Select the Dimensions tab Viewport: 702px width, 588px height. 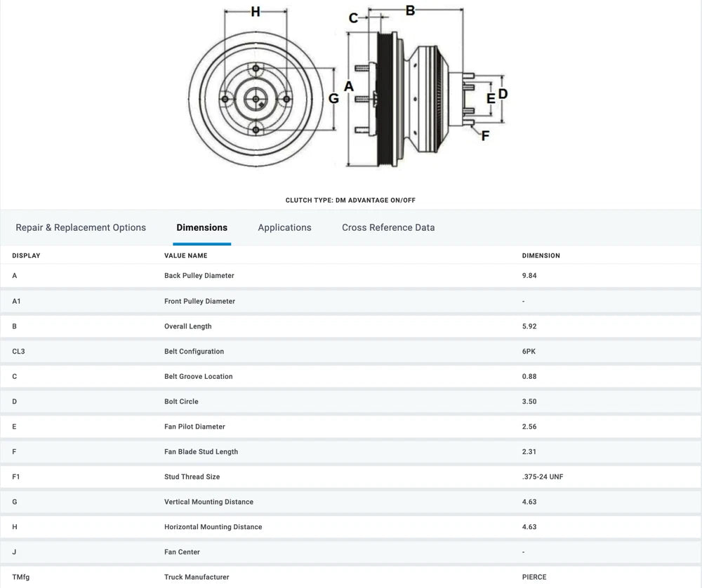pos(201,227)
